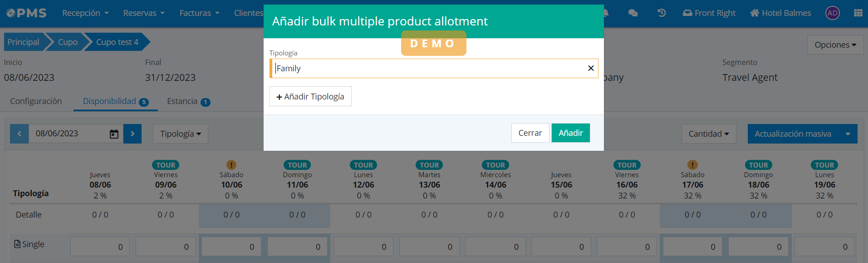The width and height of the screenshot is (868, 263).
Task: Open the Recepción menu
Action: 85,13
